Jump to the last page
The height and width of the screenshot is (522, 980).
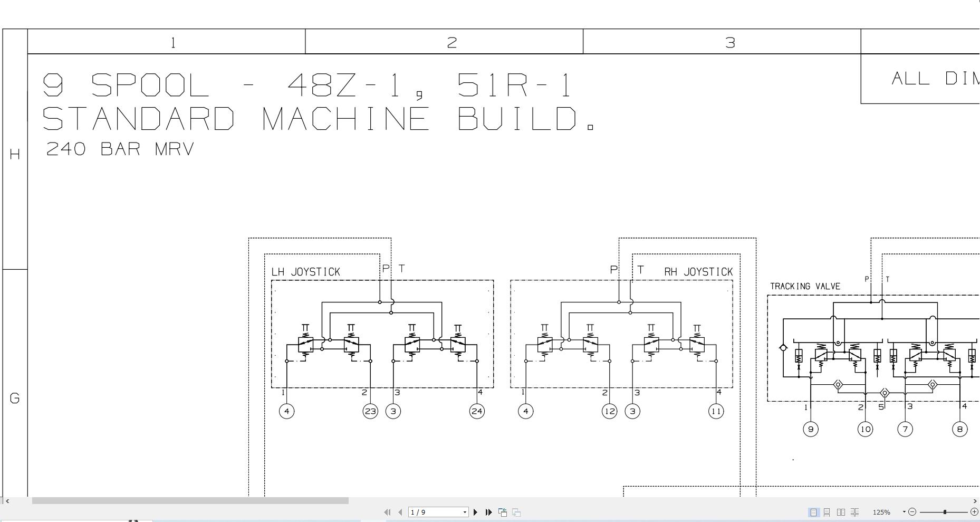click(x=488, y=512)
